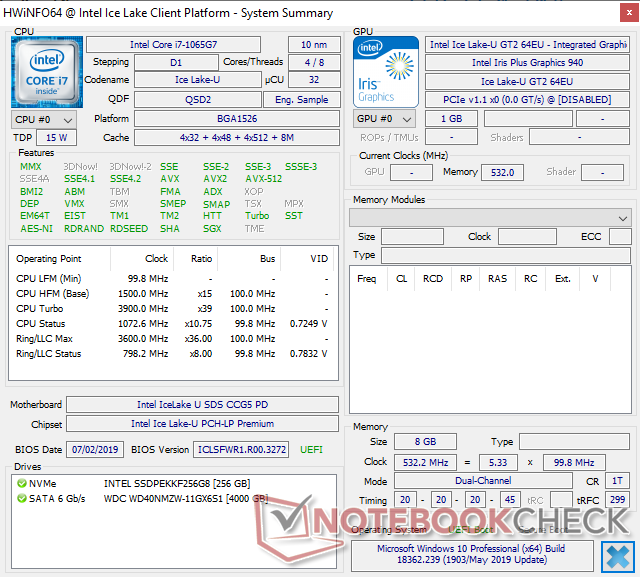640x577 pixels.
Task: Click the TDP 15 W field
Action: tap(57, 137)
